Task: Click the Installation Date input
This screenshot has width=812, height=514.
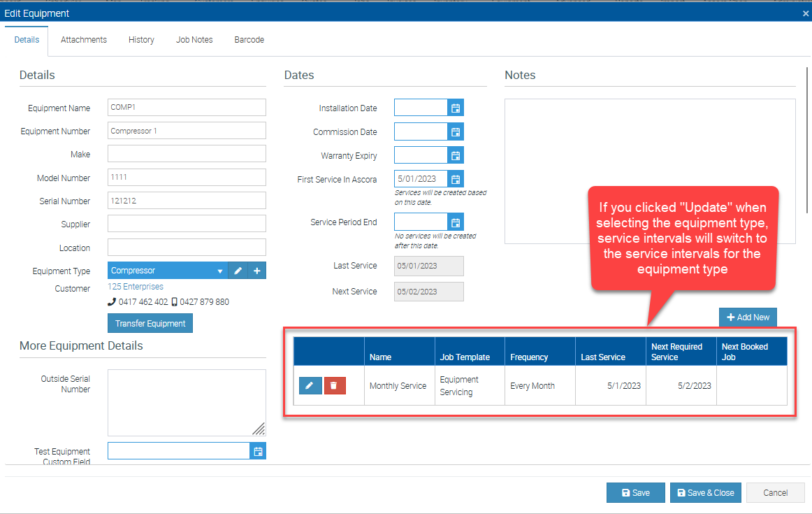Action: (421, 108)
